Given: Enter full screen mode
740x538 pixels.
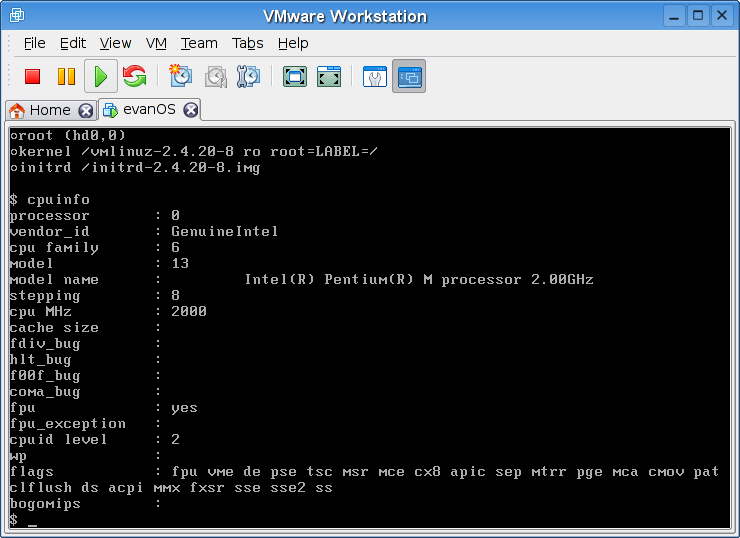Looking at the screenshot, I should pos(294,76).
